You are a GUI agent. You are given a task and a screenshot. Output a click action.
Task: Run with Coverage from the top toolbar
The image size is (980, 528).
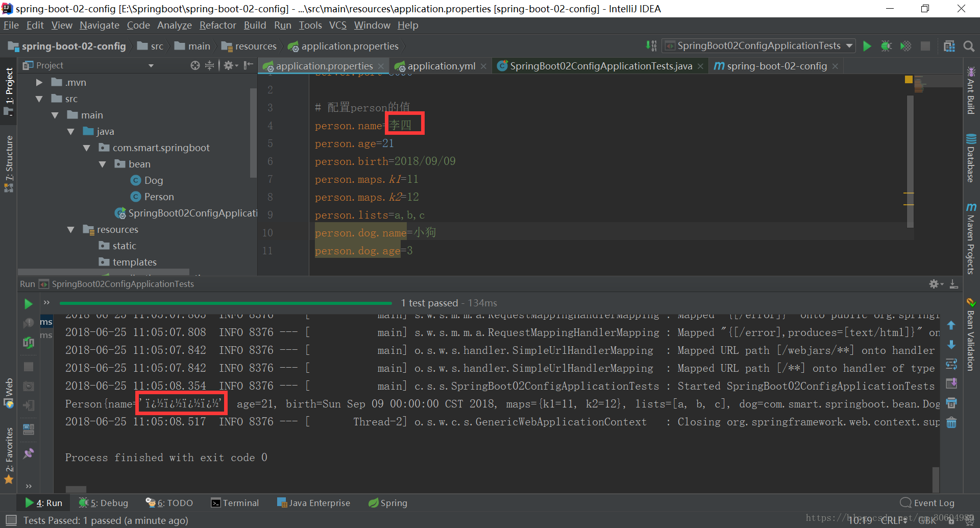click(905, 46)
